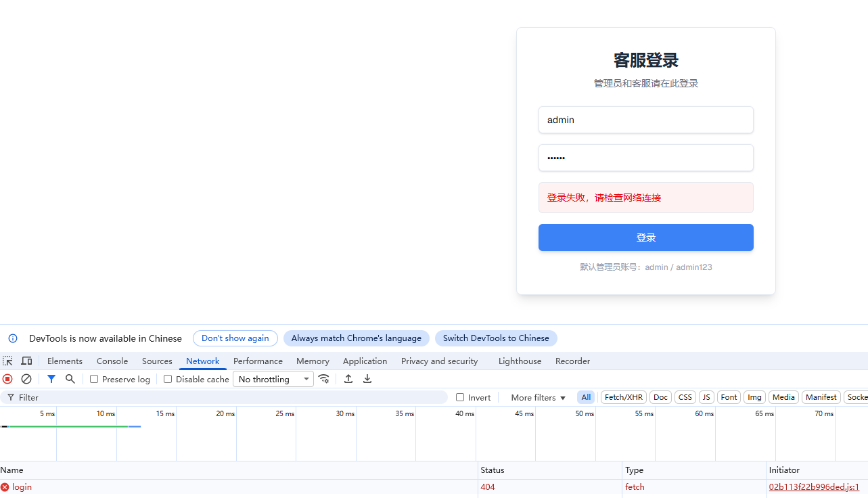Expand the More filters dropdown
868x498 pixels.
click(538, 397)
